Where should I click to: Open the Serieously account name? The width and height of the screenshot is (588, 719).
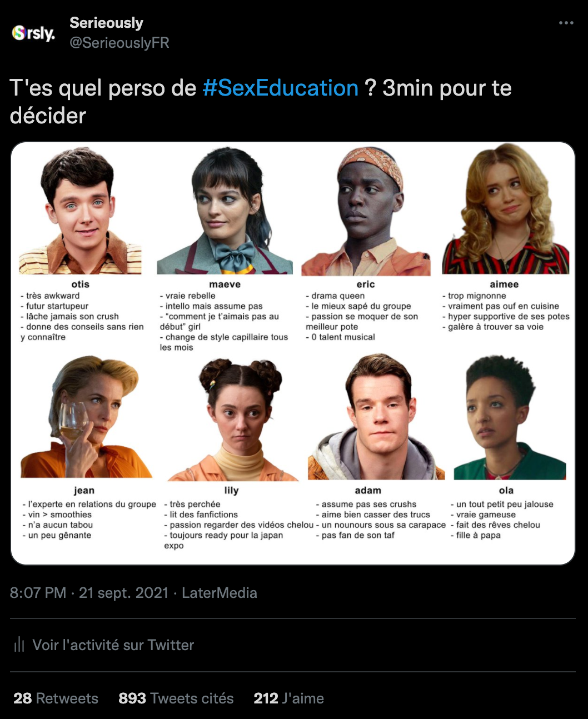[106, 23]
